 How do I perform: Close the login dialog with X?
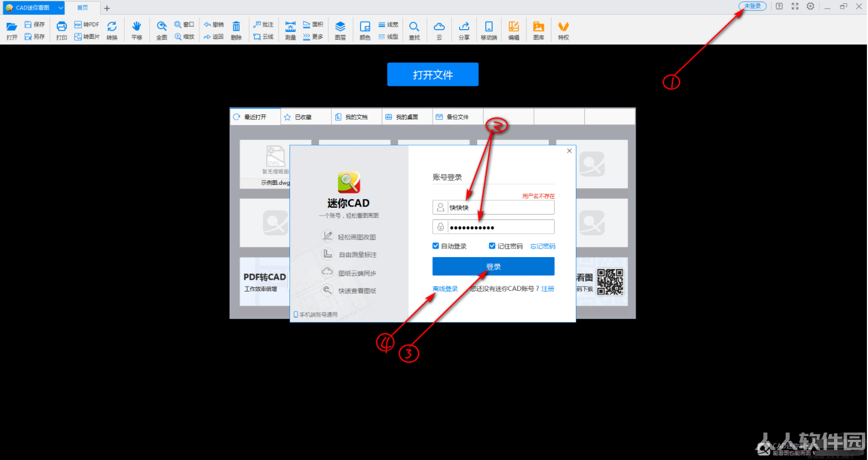pos(569,151)
